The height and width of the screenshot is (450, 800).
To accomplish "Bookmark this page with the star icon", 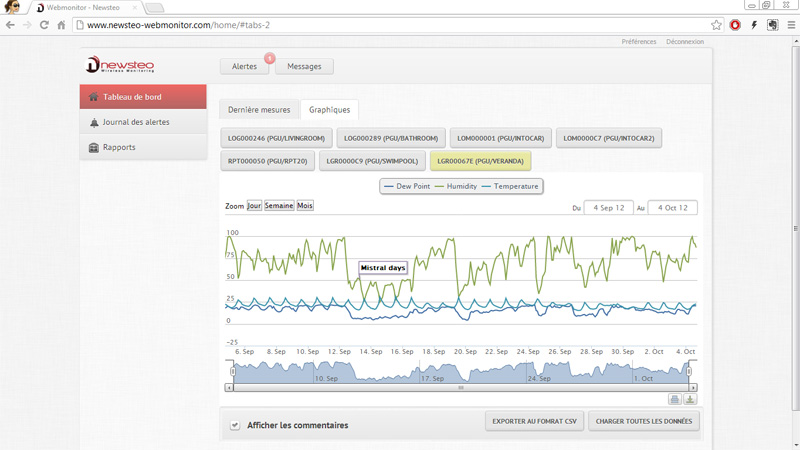I will point(716,25).
